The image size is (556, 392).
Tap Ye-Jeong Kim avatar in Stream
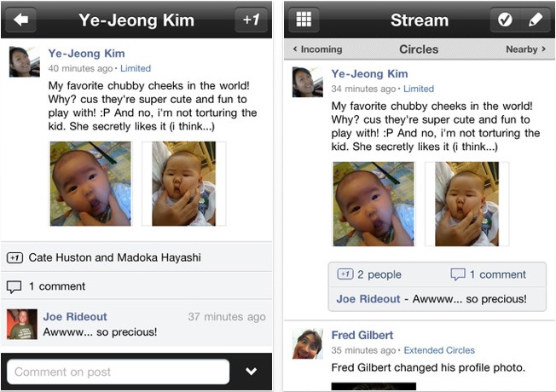click(x=308, y=82)
